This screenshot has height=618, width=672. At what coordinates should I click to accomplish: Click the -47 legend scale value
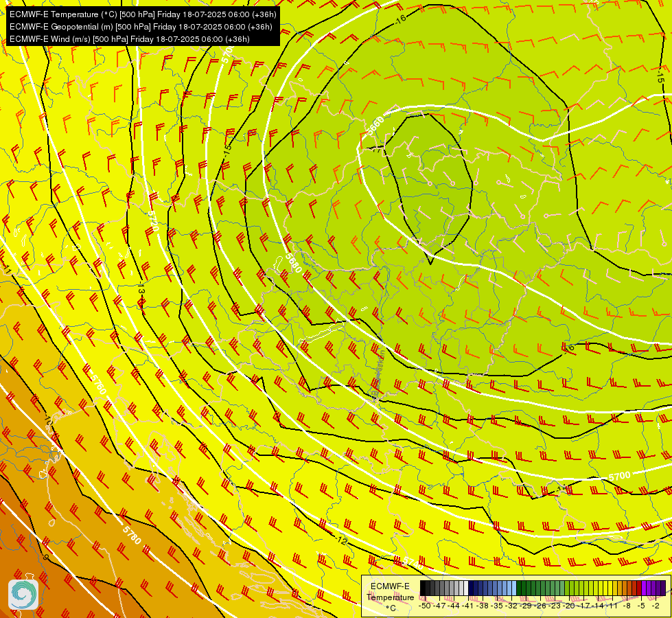[x=439, y=606]
